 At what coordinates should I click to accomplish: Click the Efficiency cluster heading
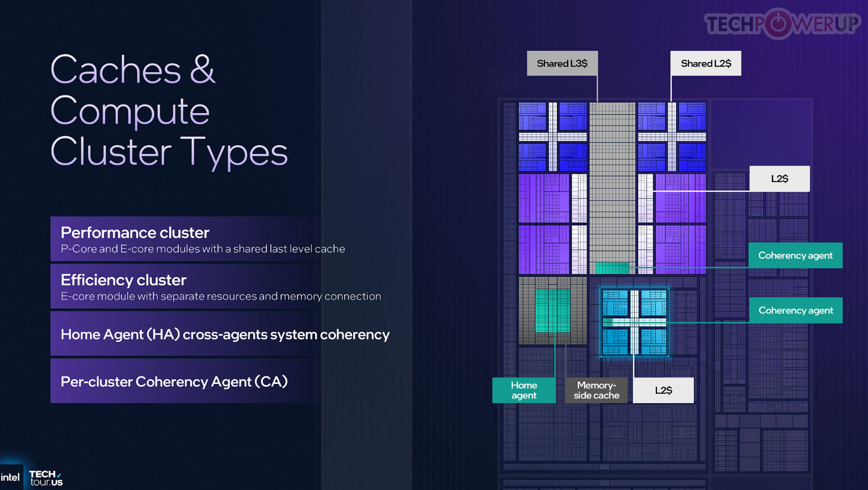click(x=123, y=280)
